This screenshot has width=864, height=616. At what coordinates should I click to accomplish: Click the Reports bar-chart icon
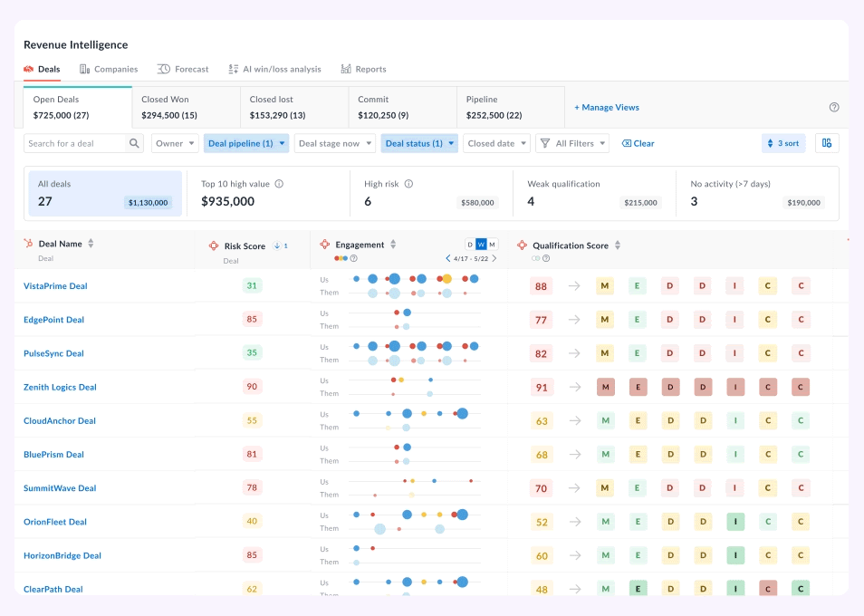347,69
